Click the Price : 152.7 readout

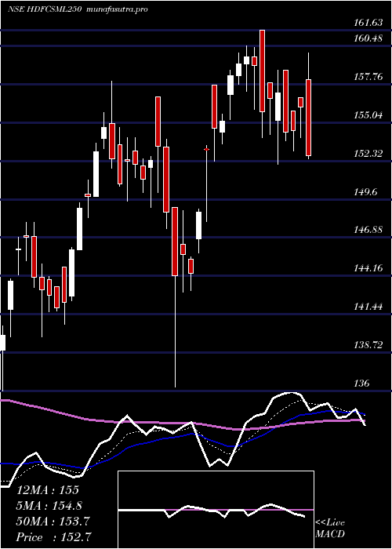(53, 537)
